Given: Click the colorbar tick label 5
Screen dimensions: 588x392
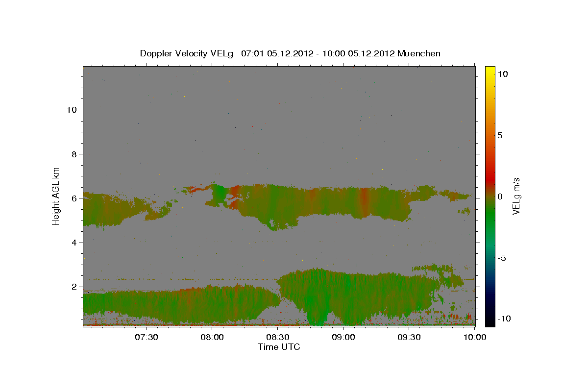Looking at the screenshot, I should click(500, 135).
